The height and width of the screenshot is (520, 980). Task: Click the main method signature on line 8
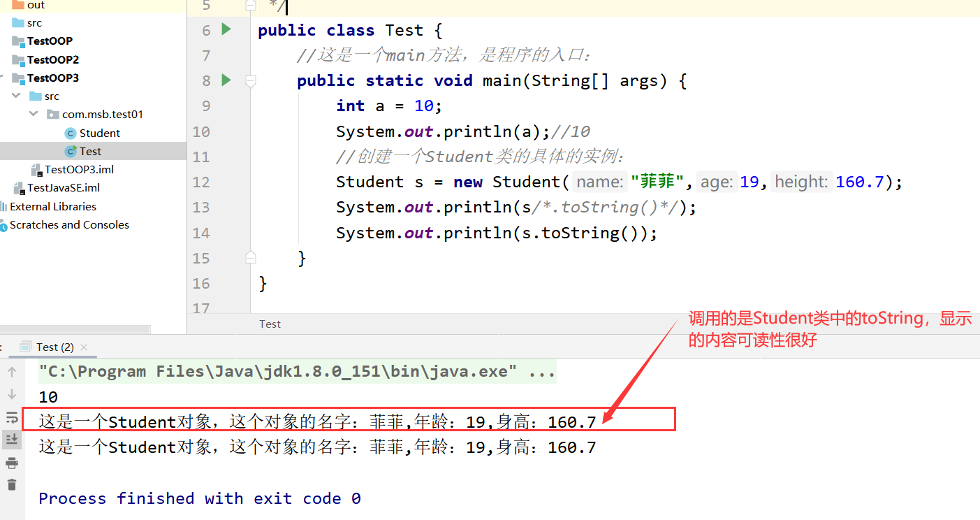492,80
